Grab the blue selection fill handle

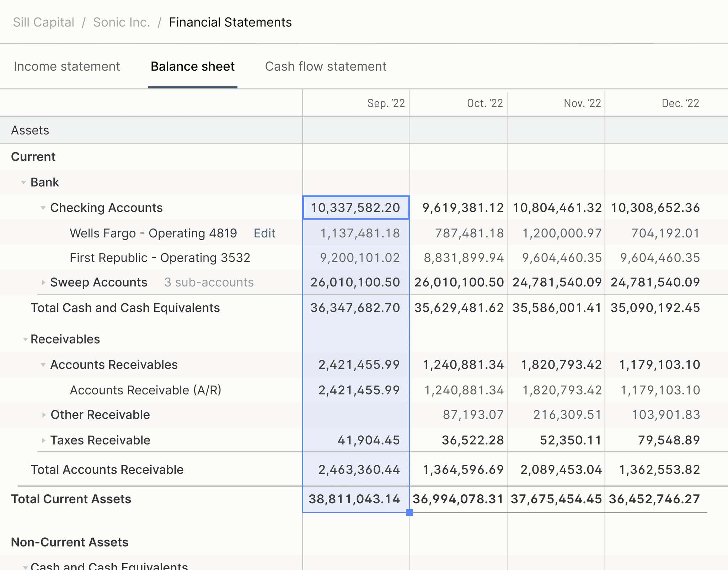409,512
